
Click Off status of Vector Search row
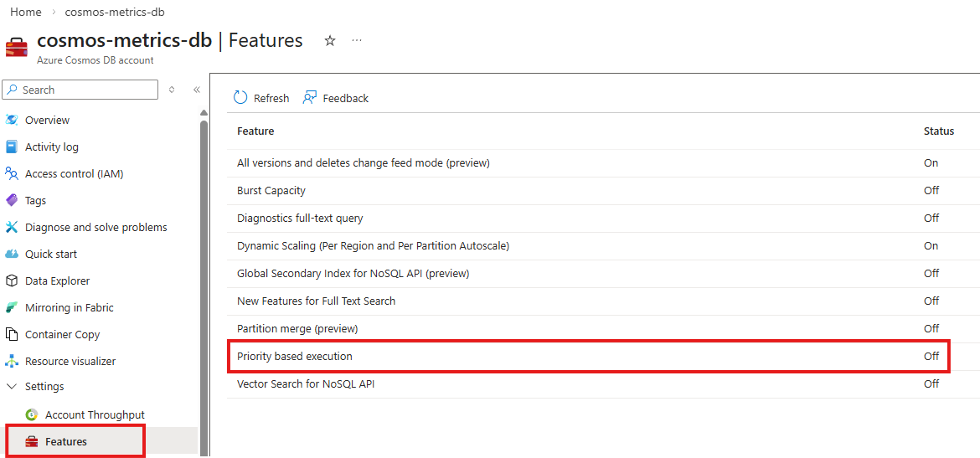[x=931, y=383]
